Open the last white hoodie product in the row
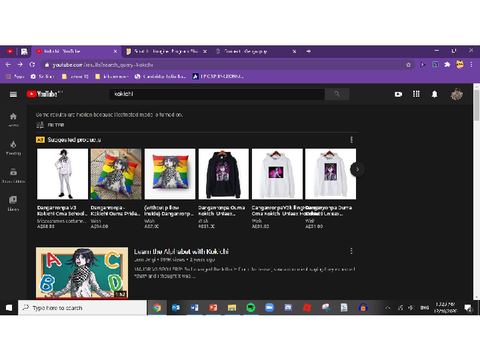The width and height of the screenshot is (480, 360). click(331, 174)
